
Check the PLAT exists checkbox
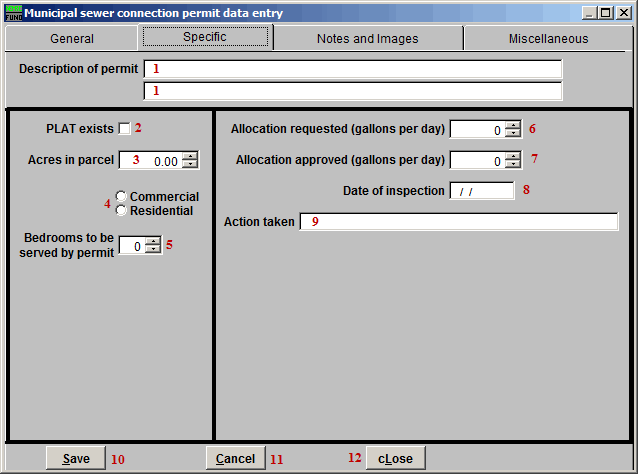pos(124,128)
